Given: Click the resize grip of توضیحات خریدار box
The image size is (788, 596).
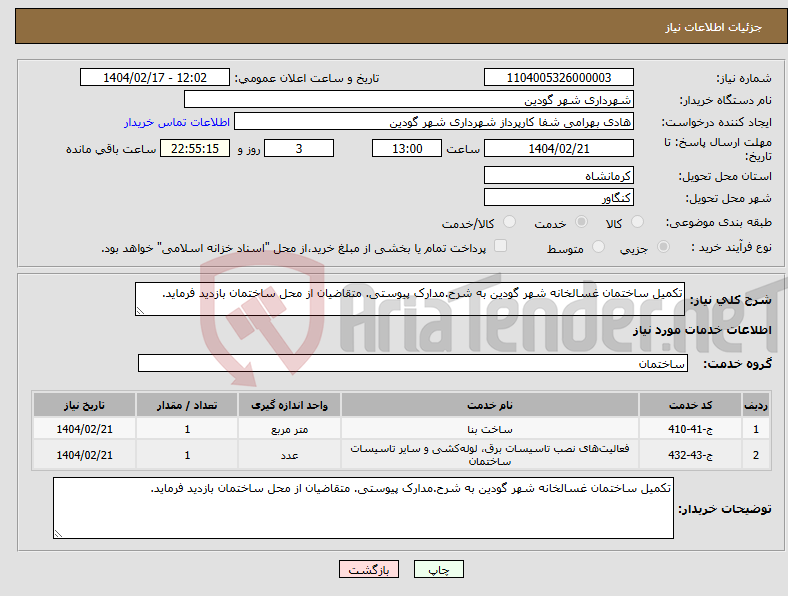Looking at the screenshot, I should pyautogui.click(x=58, y=534).
